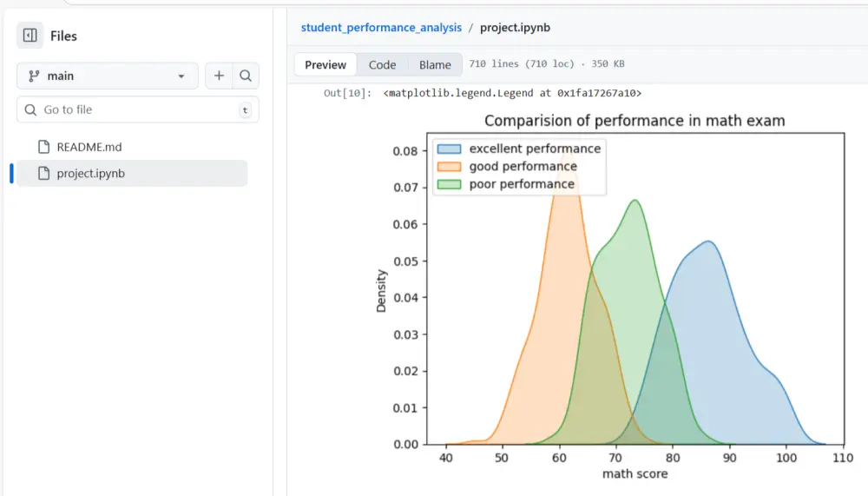
Task: Click the matplotlib.legend.Legend output text
Action: pyautogui.click(x=513, y=93)
